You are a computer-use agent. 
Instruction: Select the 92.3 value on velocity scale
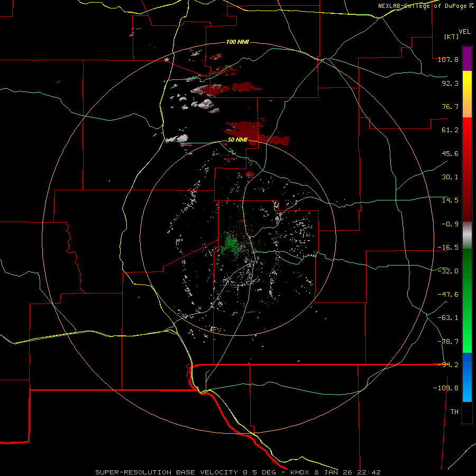[450, 83]
